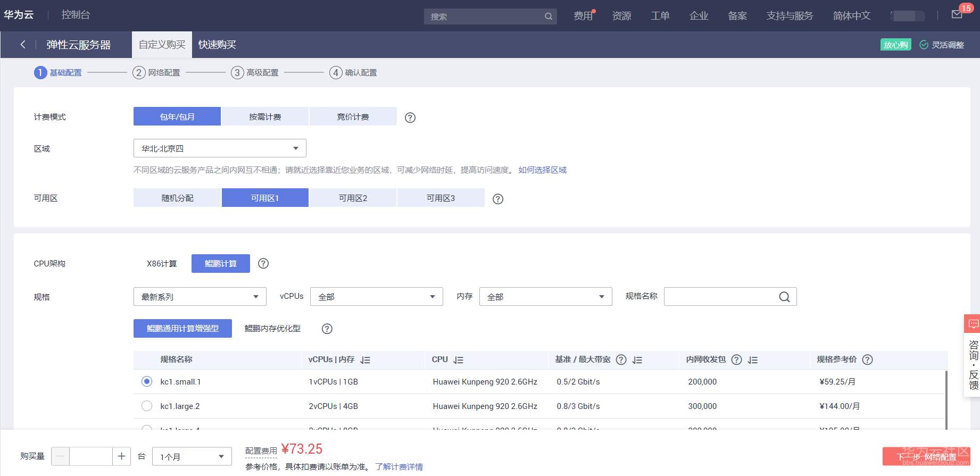The width and height of the screenshot is (980, 476).
Task: Switch to 自定义购买 tab
Action: [162, 45]
